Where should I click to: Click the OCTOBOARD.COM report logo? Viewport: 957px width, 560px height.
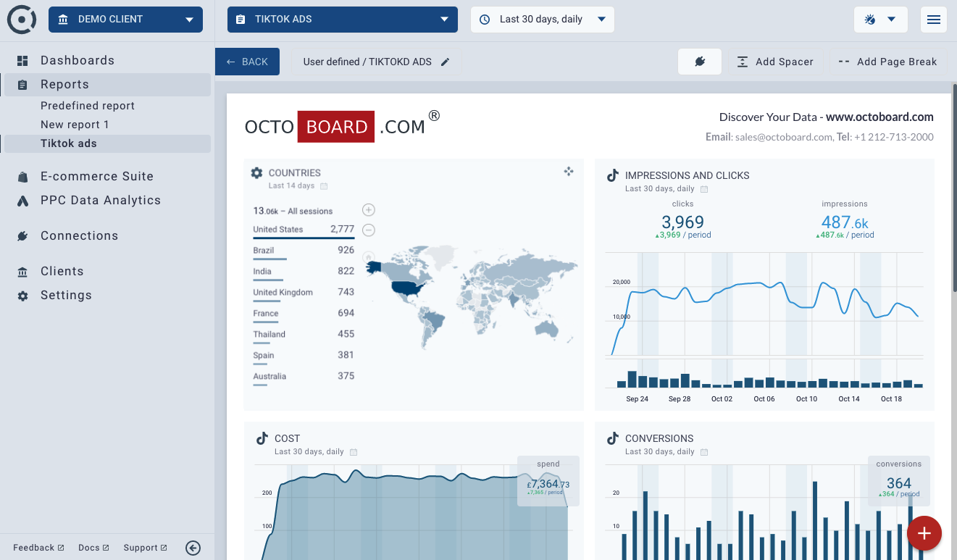(343, 126)
